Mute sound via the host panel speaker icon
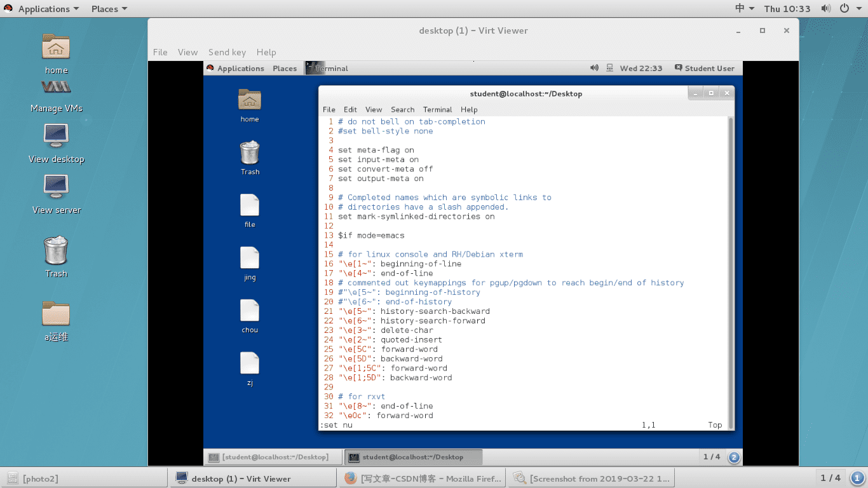This screenshot has width=868, height=488. point(827,8)
